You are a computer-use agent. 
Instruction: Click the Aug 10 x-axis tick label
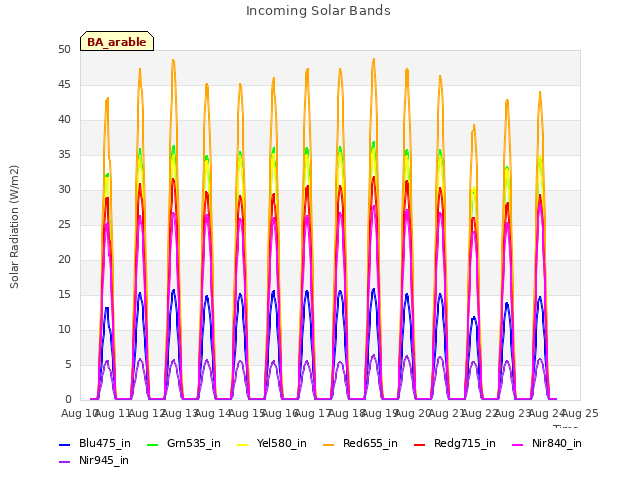[x=80, y=413]
